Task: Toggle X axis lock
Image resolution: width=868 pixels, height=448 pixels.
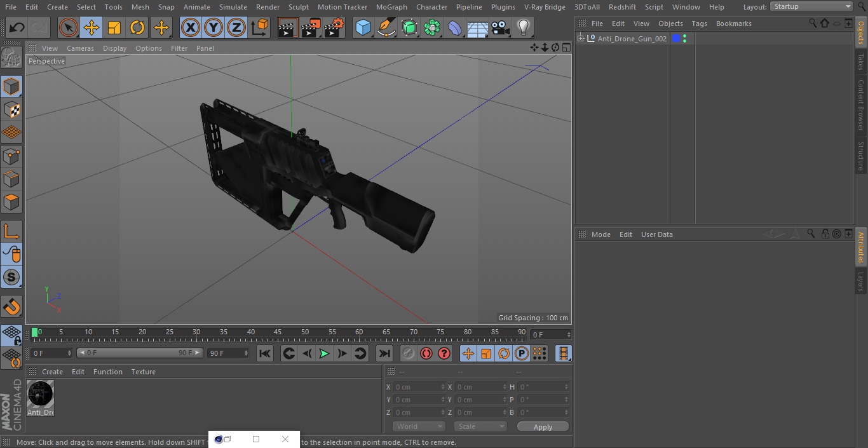Action: [191, 27]
